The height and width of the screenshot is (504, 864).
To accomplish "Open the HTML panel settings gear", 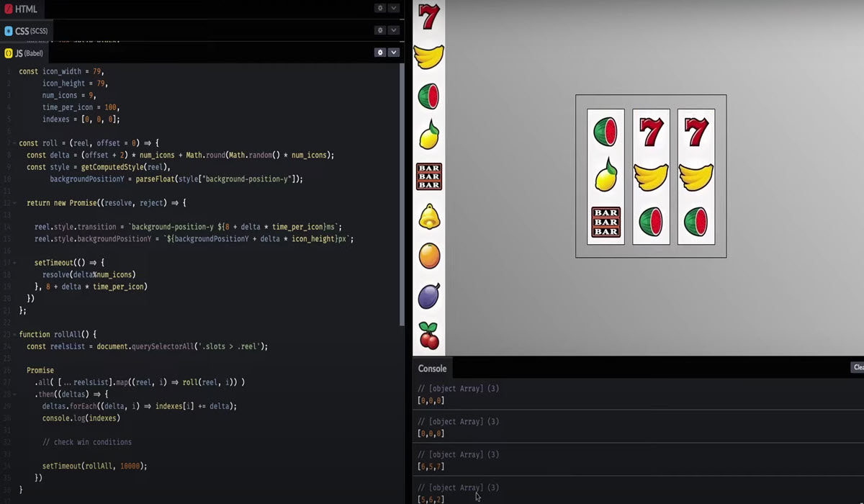I will pos(380,8).
